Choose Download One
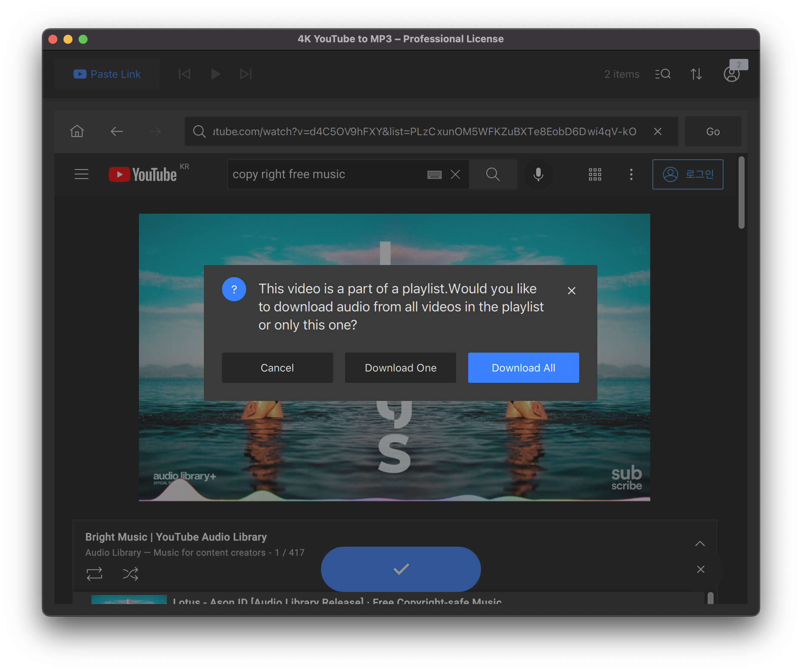This screenshot has height=672, width=802. click(x=401, y=368)
